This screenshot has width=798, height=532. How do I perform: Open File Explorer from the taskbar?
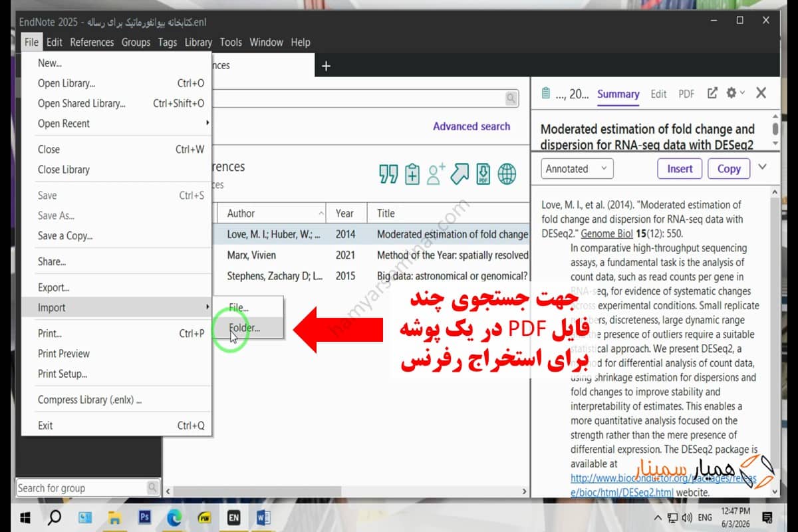tap(115, 517)
